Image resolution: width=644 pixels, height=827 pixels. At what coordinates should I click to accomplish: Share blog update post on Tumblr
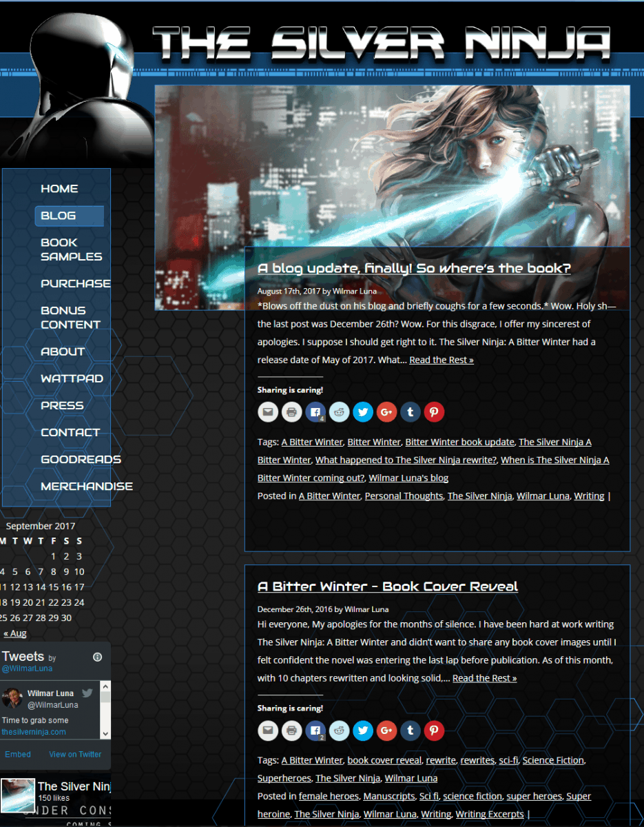[411, 412]
